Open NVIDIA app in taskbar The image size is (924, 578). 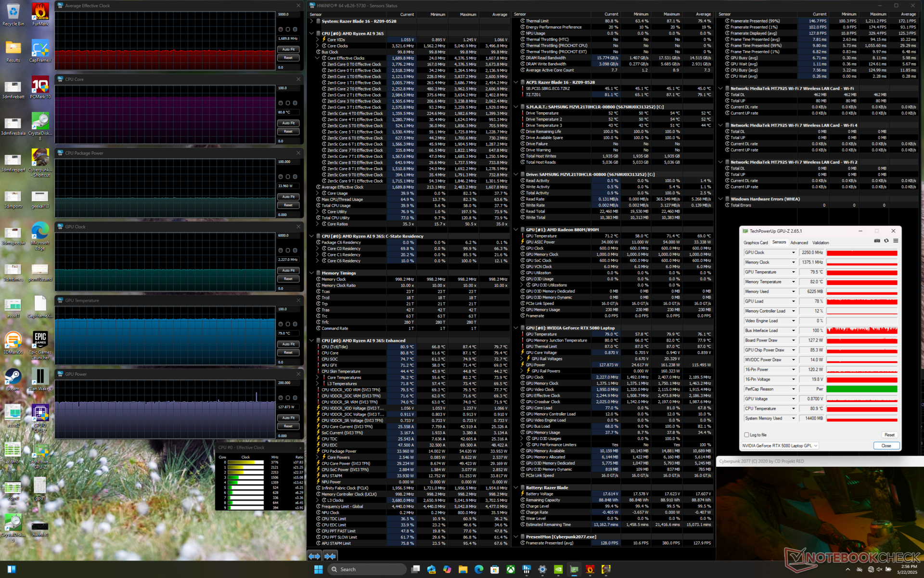(x=558, y=569)
